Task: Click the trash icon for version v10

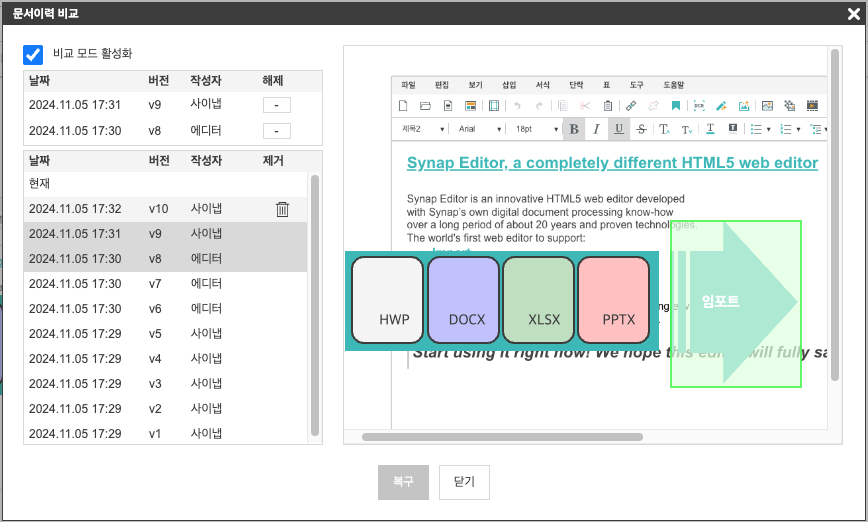Action: (x=282, y=209)
